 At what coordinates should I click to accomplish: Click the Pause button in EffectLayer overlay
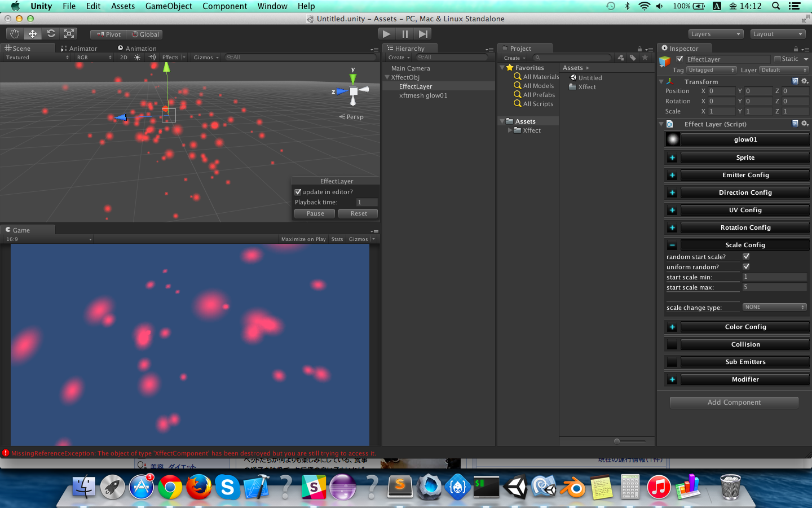[x=315, y=213]
